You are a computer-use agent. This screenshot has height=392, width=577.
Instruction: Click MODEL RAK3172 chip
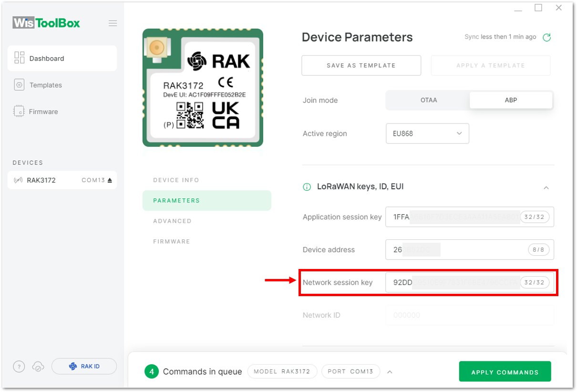tap(282, 371)
